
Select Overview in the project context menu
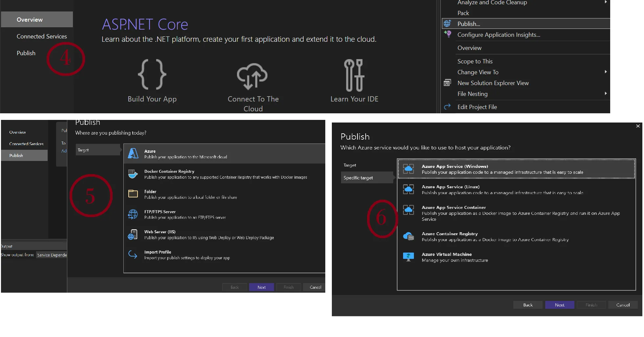point(469,48)
